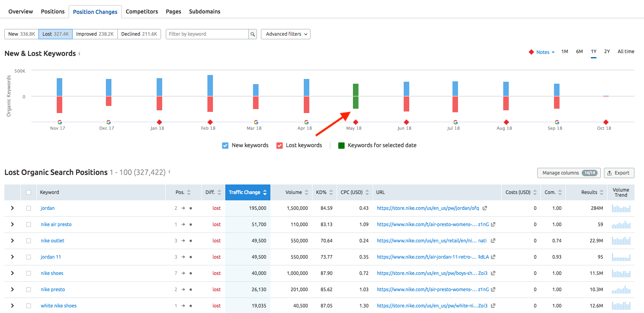Expand the jordan keyword row

(12, 208)
